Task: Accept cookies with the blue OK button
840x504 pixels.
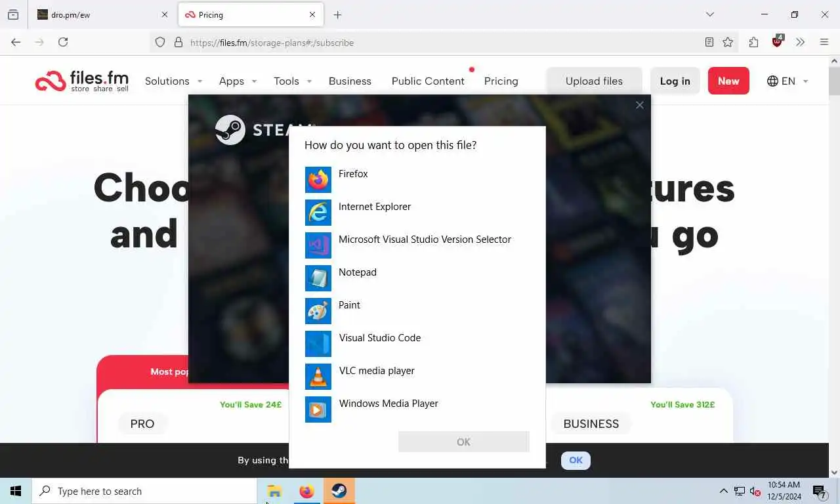Action: coord(576,460)
